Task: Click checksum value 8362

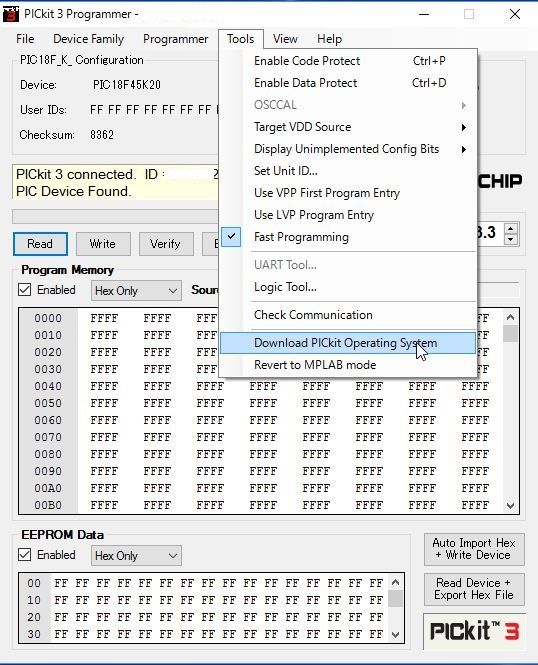Action: point(102,135)
